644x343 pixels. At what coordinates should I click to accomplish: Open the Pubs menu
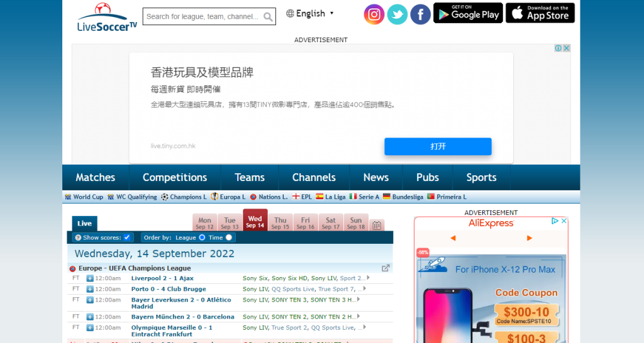[x=428, y=177]
